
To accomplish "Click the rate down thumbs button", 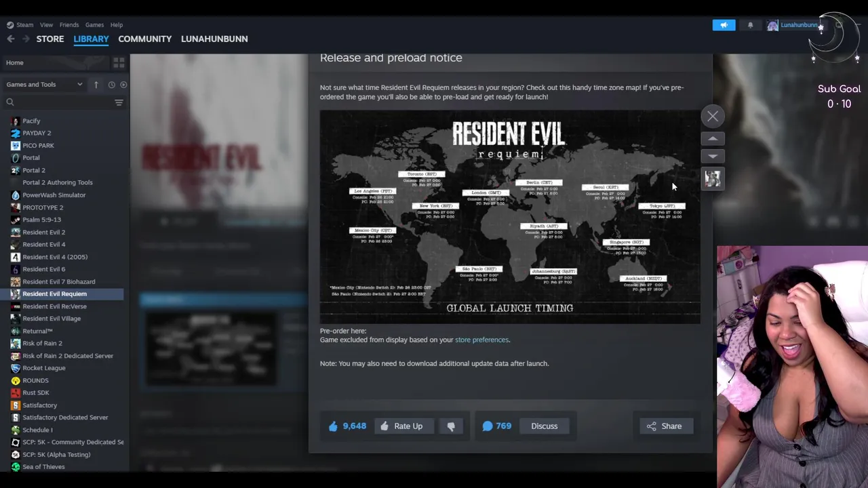I will click(x=451, y=426).
